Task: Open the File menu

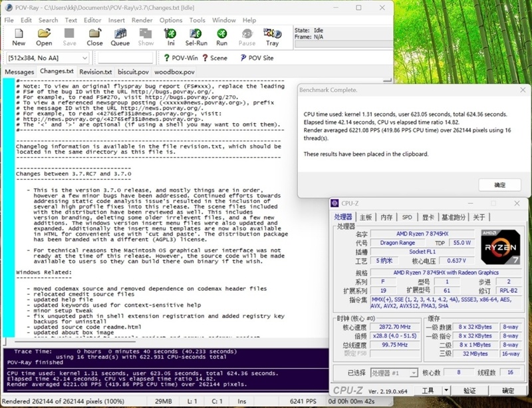Action: click(x=9, y=20)
